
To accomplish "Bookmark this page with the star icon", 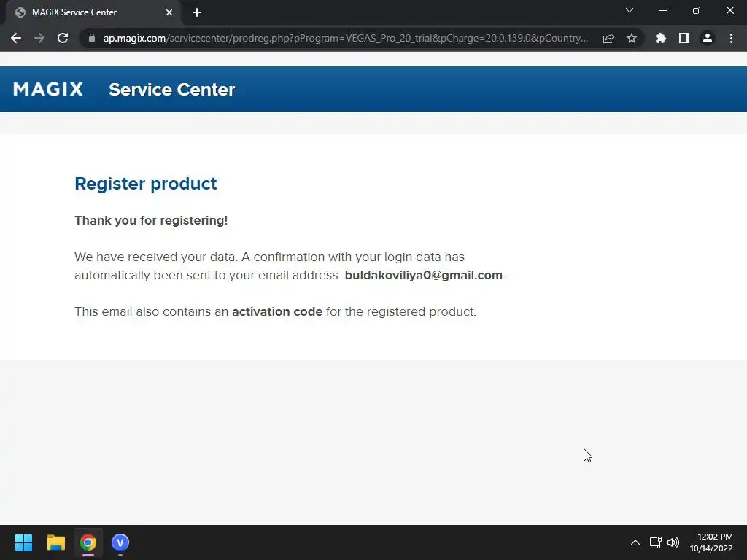I will tap(632, 38).
